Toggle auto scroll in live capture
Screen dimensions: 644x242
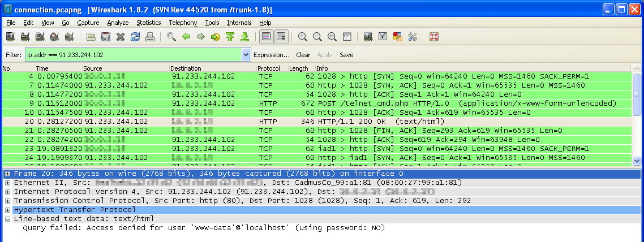coord(281,37)
